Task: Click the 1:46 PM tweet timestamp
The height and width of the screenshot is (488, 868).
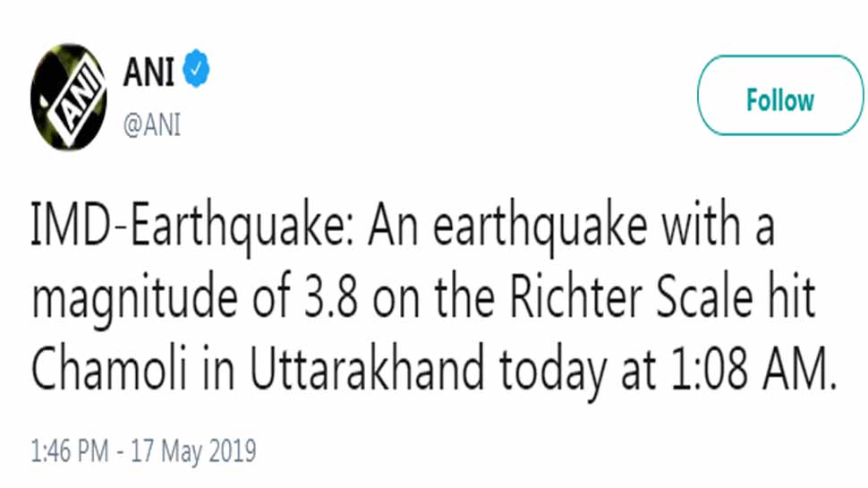Action: [x=69, y=451]
